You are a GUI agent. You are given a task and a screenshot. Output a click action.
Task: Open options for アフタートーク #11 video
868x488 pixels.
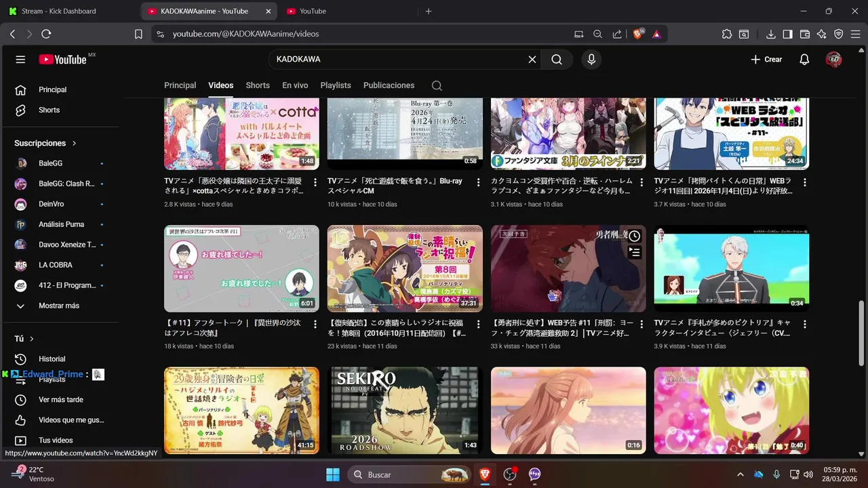(x=315, y=325)
